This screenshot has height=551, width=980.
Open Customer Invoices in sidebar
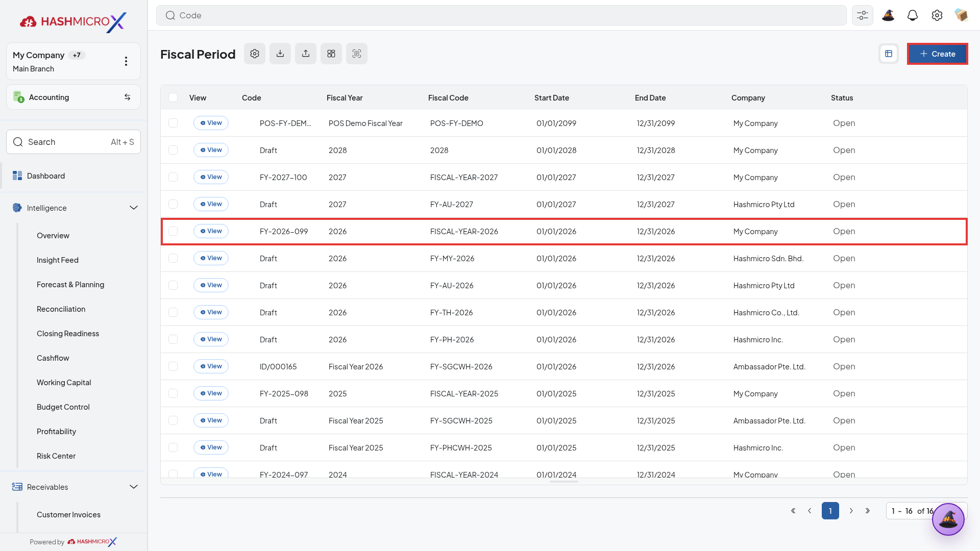pos(68,515)
